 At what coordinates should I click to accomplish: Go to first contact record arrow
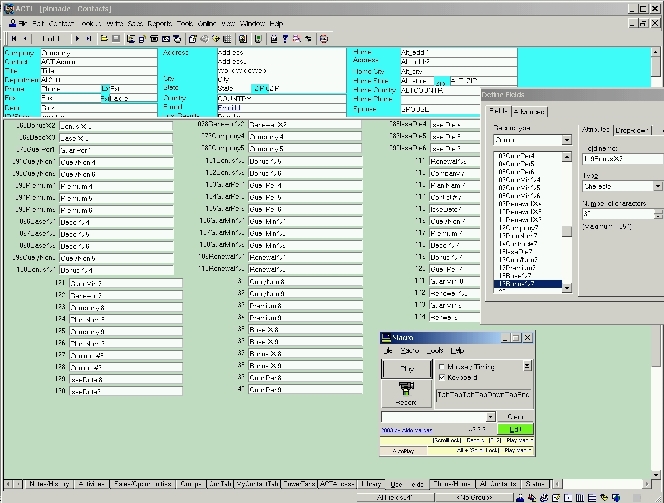(x=14, y=39)
